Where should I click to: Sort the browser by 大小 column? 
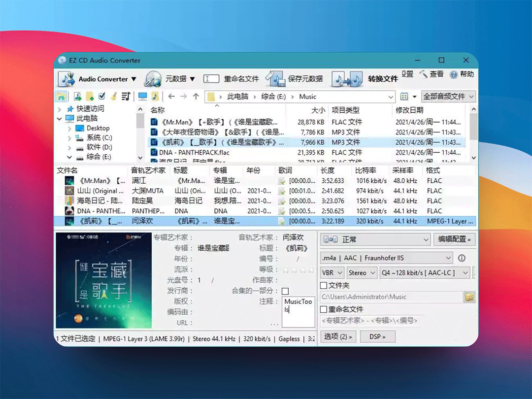pos(318,110)
